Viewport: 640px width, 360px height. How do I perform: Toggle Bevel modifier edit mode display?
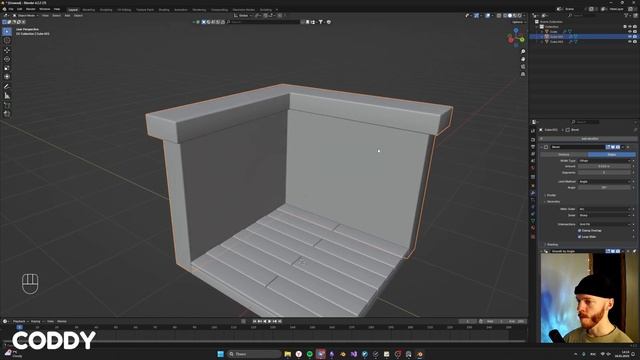(x=608, y=147)
